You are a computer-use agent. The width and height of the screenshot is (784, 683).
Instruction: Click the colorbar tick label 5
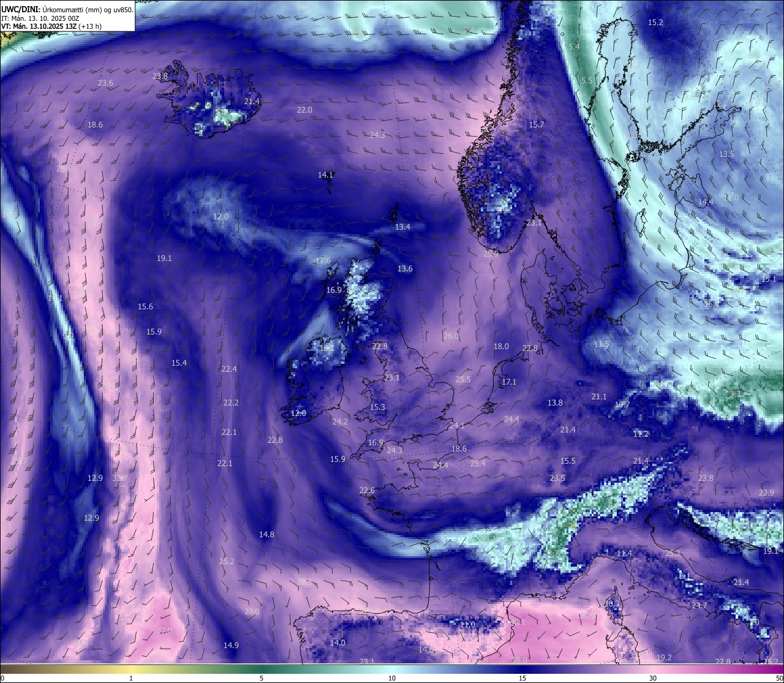pos(262,678)
